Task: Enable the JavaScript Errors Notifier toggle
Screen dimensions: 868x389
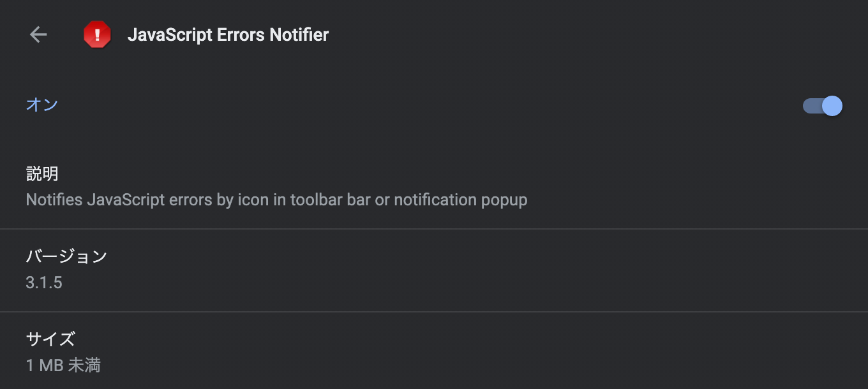Action: tap(821, 106)
